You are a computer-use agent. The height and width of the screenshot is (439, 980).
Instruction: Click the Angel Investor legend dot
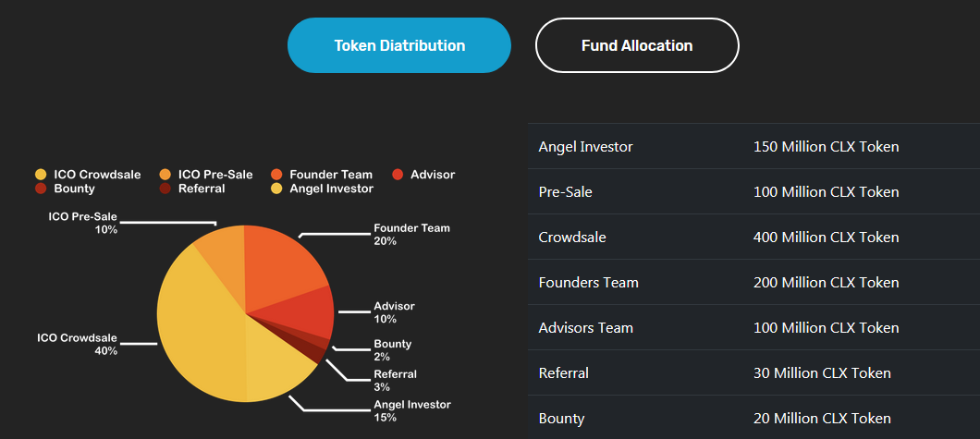[x=276, y=189]
